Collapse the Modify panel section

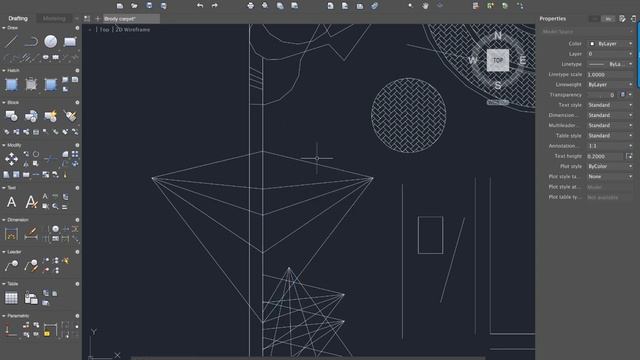pyautogui.click(x=4, y=145)
